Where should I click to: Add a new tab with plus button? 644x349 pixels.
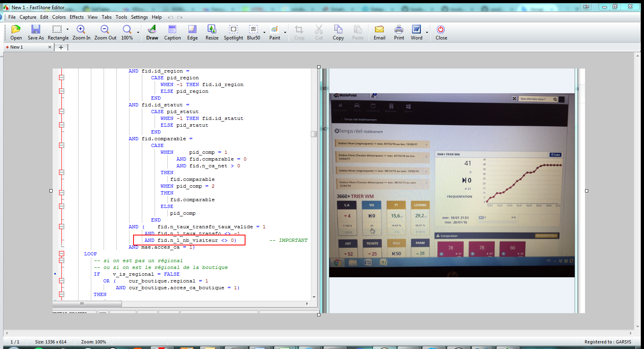[61, 47]
